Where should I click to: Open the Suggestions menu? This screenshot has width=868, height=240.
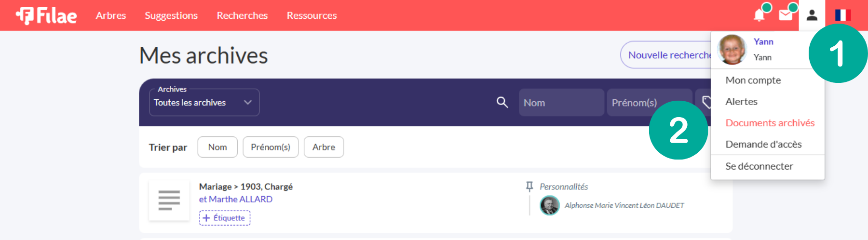171,15
